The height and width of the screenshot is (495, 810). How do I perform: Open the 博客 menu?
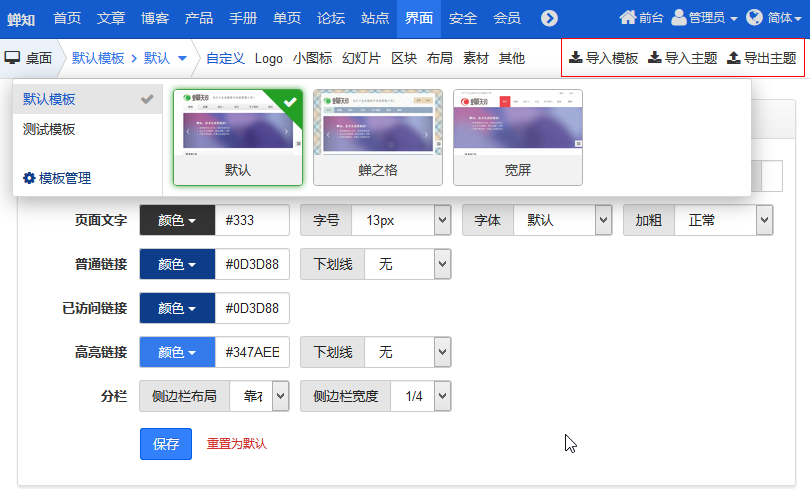click(155, 19)
